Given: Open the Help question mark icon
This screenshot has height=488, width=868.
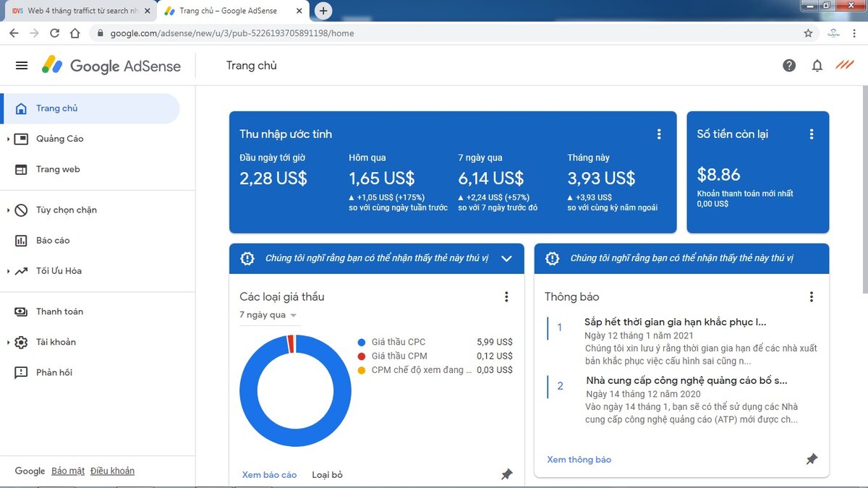Looking at the screenshot, I should [789, 66].
